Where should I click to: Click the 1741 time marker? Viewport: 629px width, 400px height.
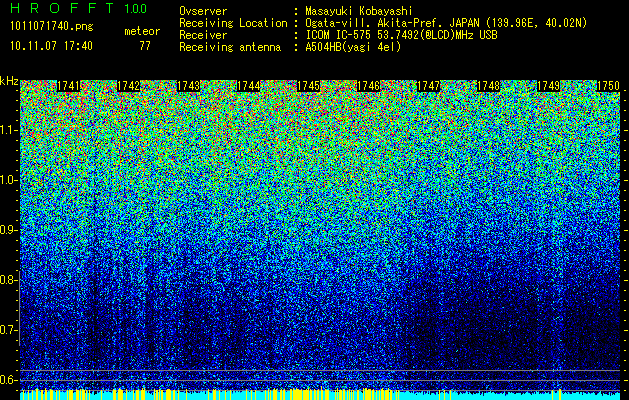pyautogui.click(x=69, y=86)
